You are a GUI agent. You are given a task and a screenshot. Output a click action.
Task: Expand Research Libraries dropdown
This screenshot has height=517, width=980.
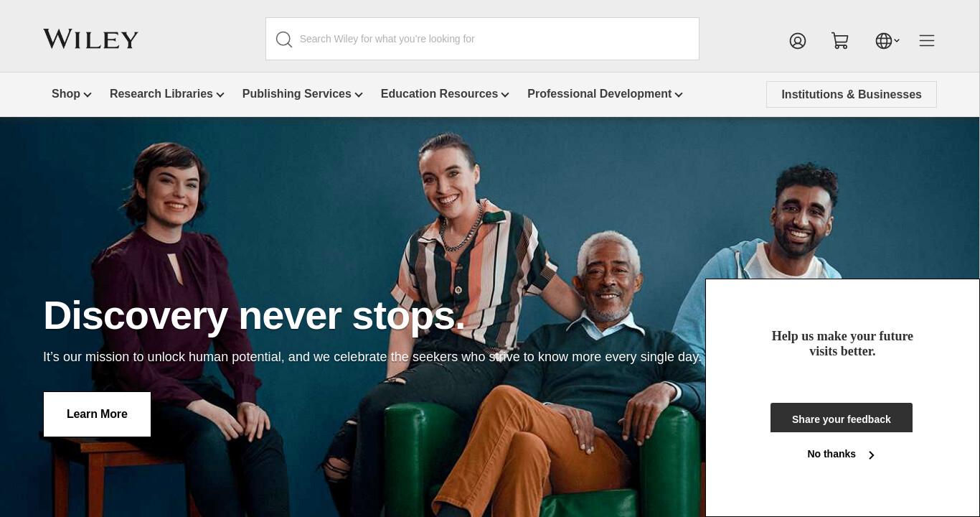point(167,94)
